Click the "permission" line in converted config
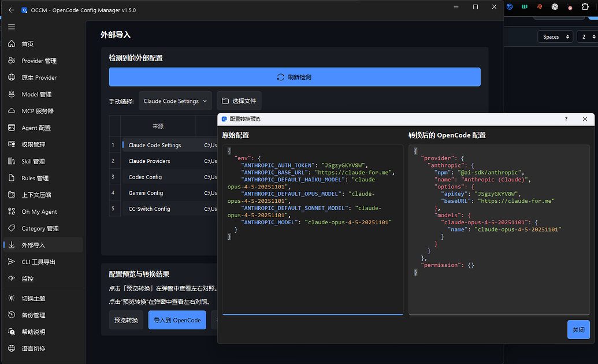 447,265
